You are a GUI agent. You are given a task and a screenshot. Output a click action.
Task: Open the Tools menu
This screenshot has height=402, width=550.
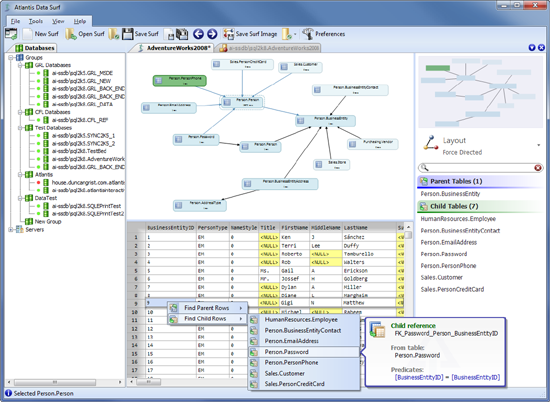pyautogui.click(x=36, y=21)
